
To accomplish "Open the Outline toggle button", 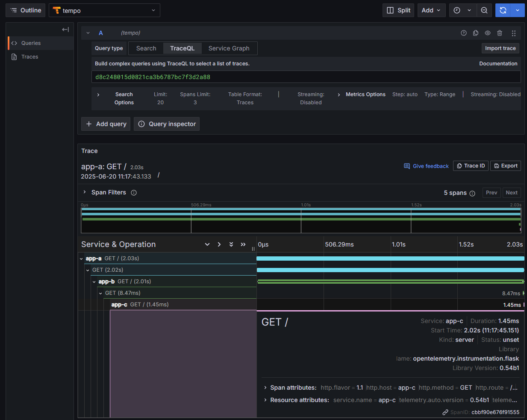I will (x=26, y=10).
